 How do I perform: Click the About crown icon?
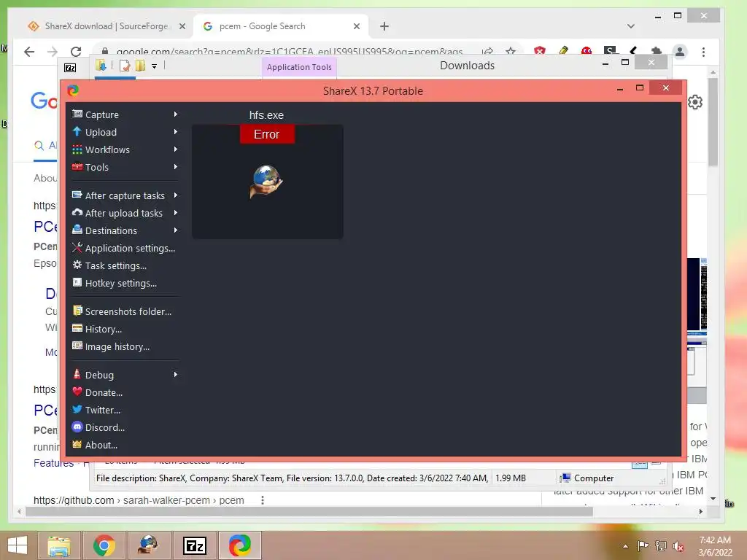[77, 444]
